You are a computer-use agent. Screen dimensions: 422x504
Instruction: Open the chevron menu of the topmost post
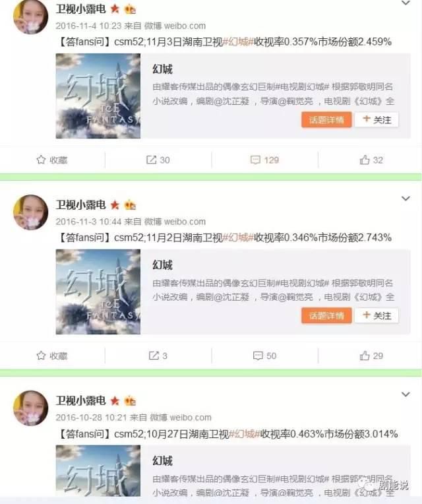406,3
